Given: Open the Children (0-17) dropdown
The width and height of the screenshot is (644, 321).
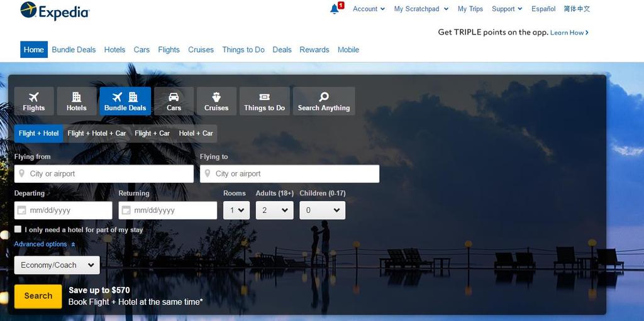Looking at the screenshot, I should (323, 210).
